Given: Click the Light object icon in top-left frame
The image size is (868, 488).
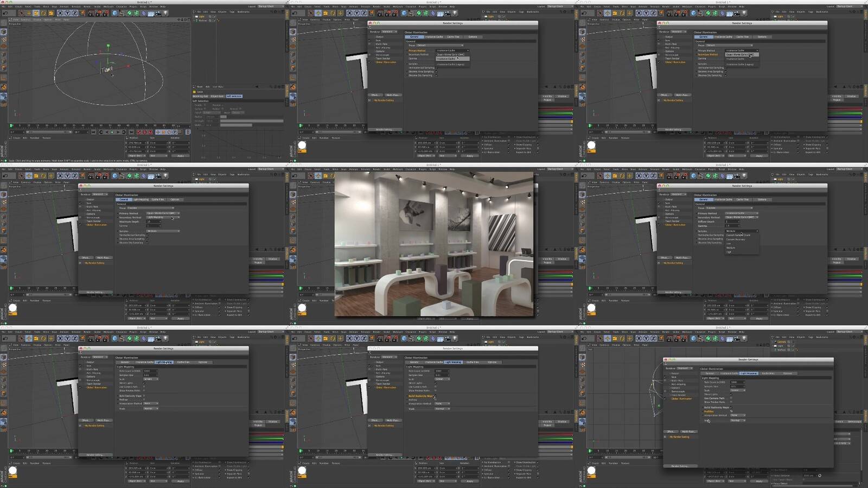Looking at the screenshot, I should point(165,13).
